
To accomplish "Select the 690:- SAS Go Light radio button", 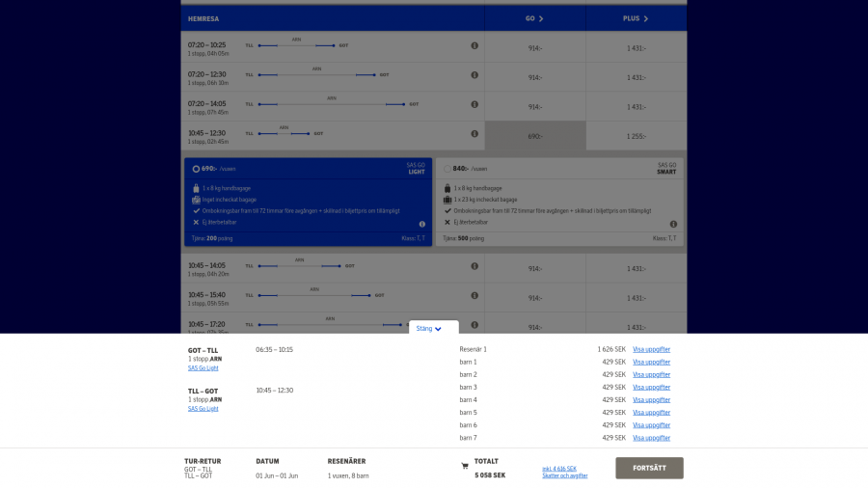I will tap(196, 169).
